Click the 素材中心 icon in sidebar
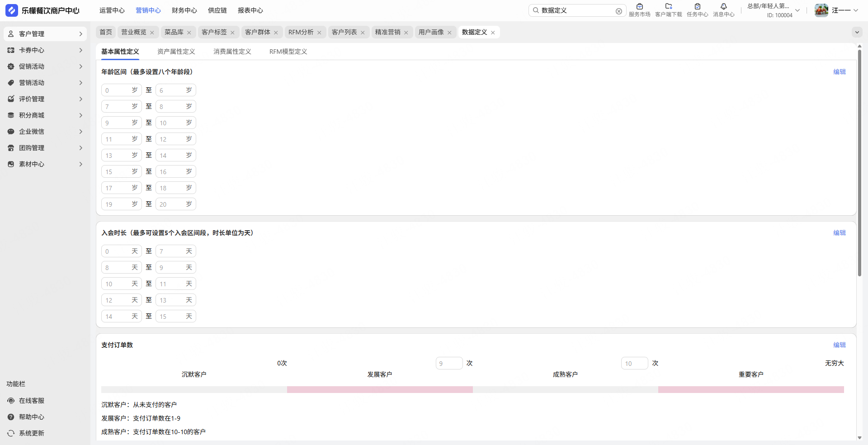This screenshot has height=445, width=868. [11, 164]
